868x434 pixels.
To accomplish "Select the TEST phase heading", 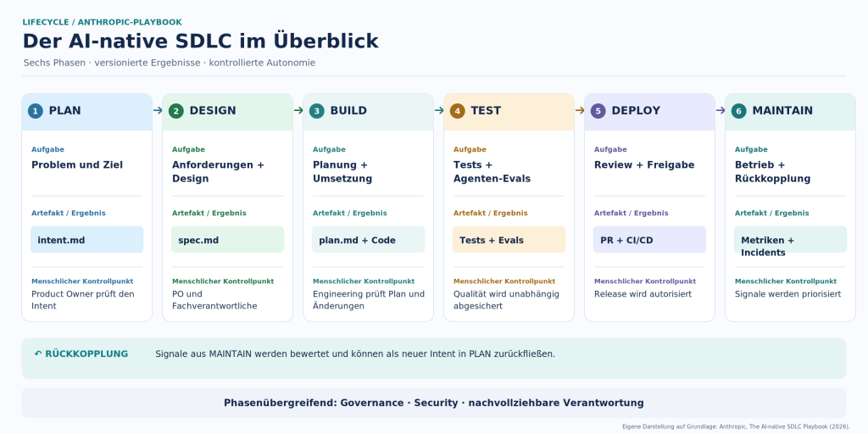I will click(x=486, y=111).
